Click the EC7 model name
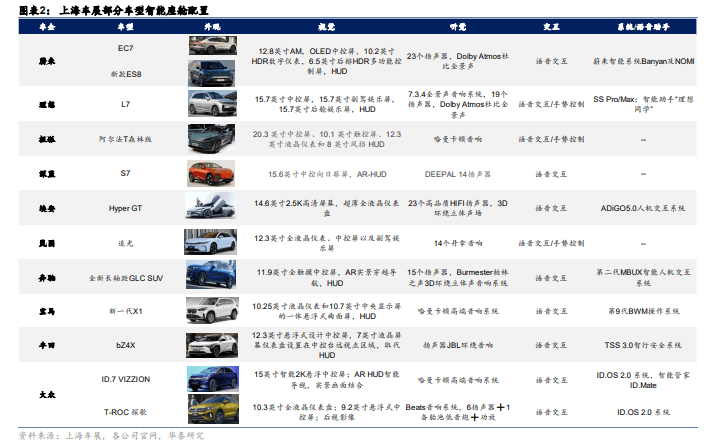The height and width of the screenshot is (446, 726). (x=125, y=48)
